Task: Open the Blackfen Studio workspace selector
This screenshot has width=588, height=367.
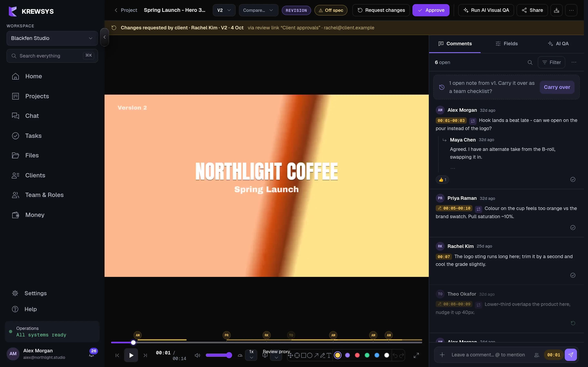Action: tap(52, 38)
